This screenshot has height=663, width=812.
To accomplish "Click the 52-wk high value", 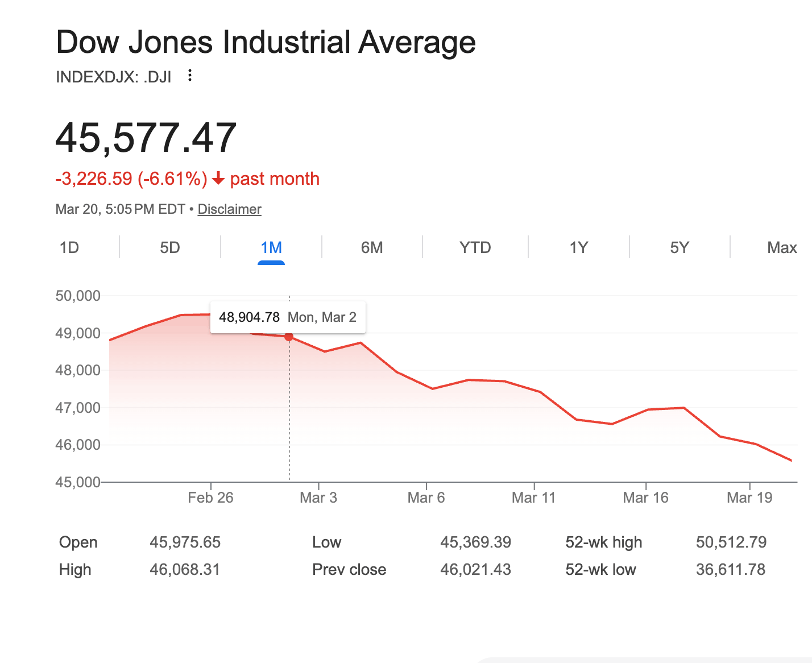I will click(x=731, y=542).
